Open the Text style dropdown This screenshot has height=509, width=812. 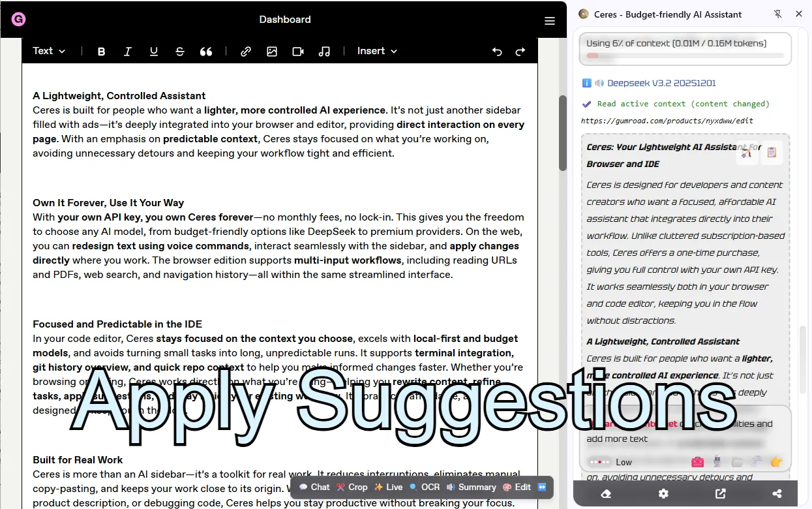(48, 51)
